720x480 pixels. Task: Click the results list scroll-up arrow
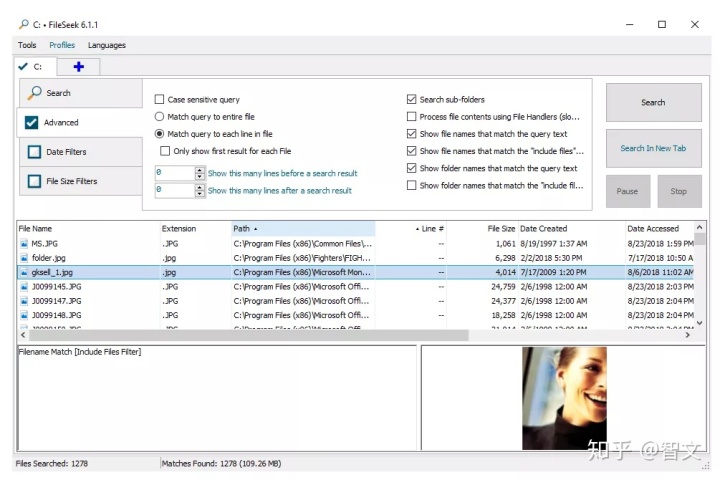[x=699, y=227]
